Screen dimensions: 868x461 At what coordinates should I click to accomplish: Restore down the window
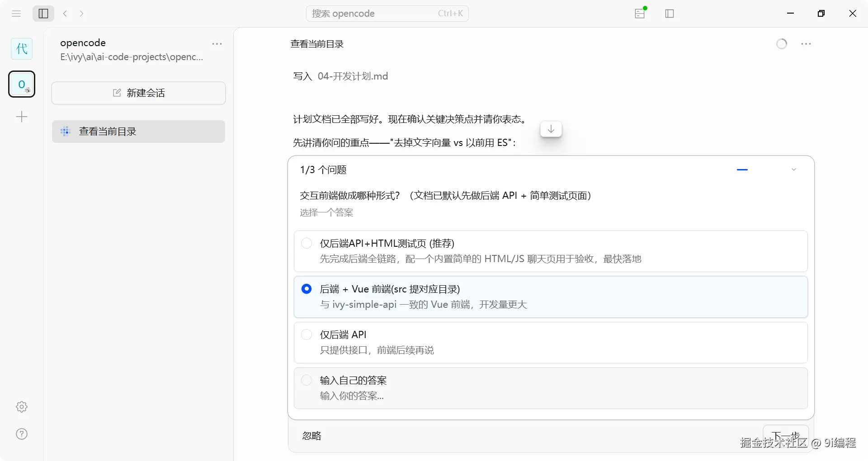821,14
